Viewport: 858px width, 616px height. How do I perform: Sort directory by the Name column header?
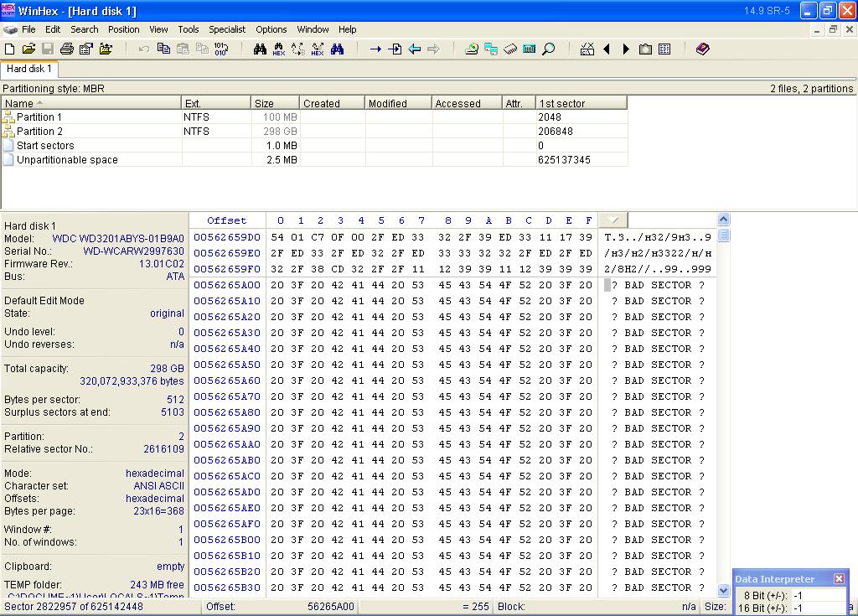click(91, 103)
